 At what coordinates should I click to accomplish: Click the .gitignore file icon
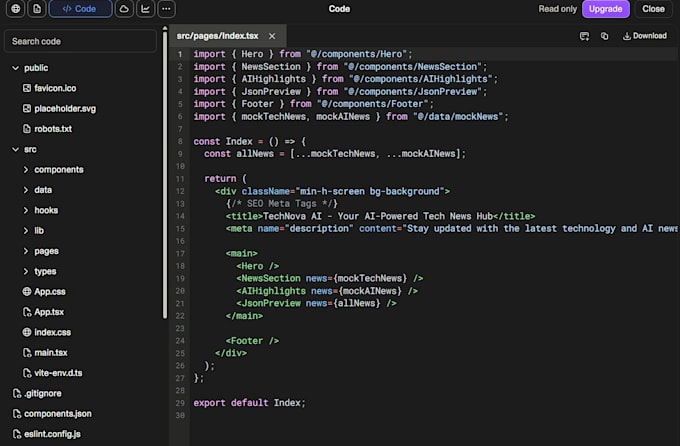[17, 394]
